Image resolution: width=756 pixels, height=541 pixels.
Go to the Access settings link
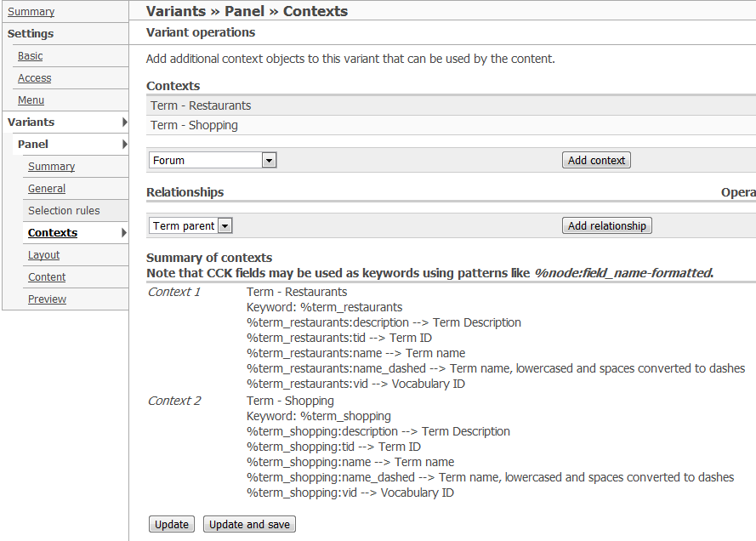34,78
